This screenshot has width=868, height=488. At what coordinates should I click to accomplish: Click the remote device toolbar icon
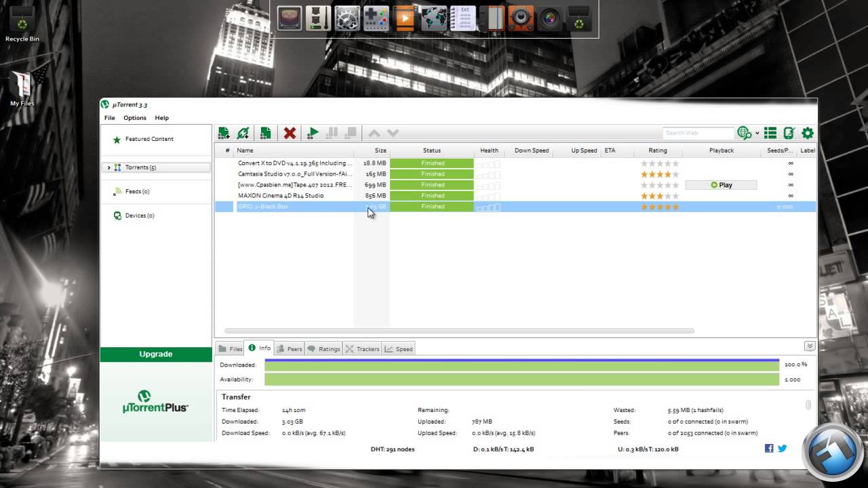[789, 133]
